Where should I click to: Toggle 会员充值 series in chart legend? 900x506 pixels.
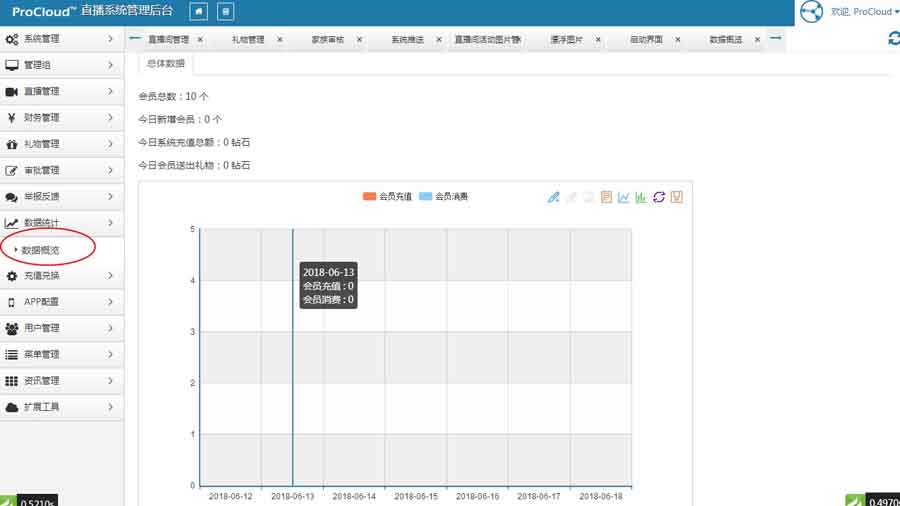pyautogui.click(x=389, y=197)
